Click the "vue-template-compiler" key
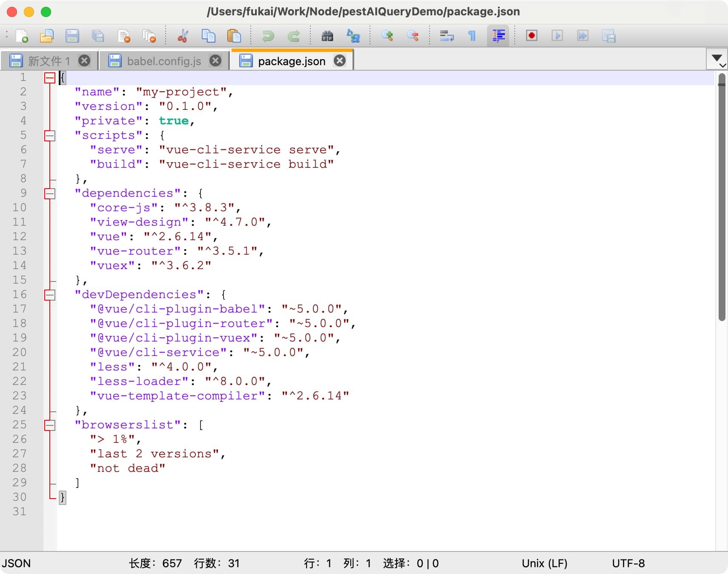 178,396
